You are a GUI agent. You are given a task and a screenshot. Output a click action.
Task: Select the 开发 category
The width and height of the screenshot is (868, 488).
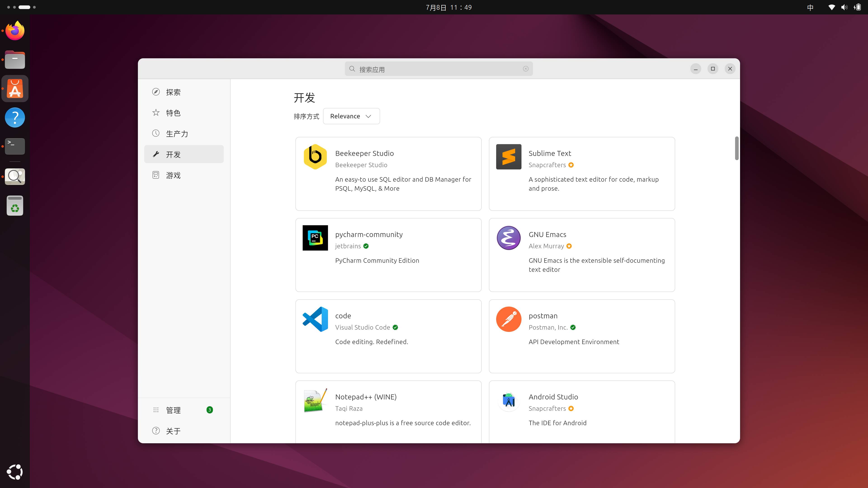coord(184,154)
